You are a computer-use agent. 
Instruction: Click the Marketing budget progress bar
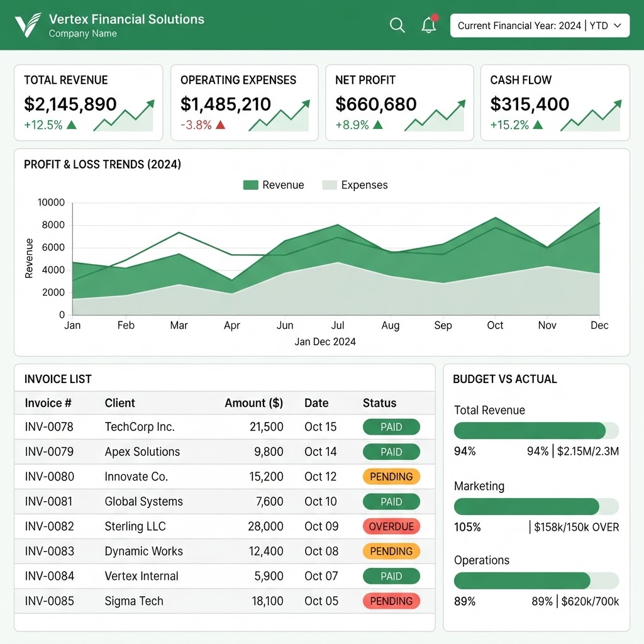(x=536, y=506)
